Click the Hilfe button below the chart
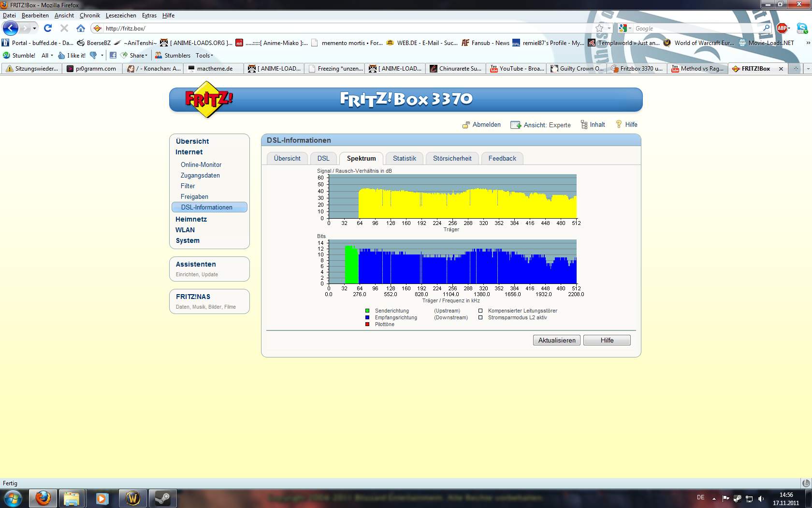This screenshot has height=508, width=812. pos(607,340)
